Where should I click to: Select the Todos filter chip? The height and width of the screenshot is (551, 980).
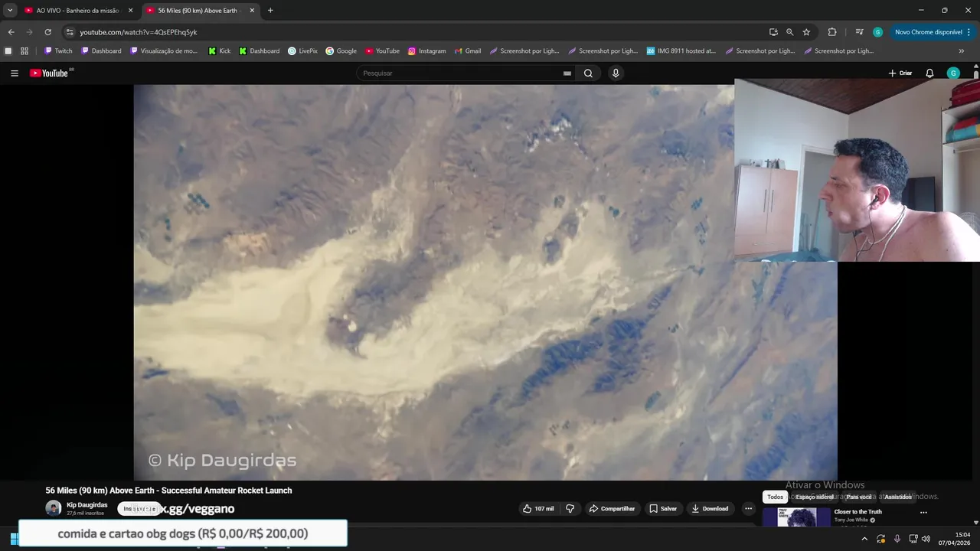coord(775,497)
